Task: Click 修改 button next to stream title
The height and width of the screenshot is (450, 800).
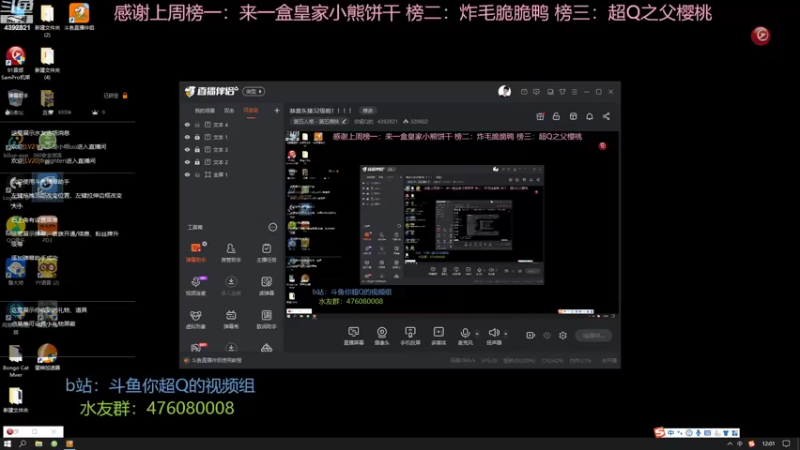Action: point(367,110)
